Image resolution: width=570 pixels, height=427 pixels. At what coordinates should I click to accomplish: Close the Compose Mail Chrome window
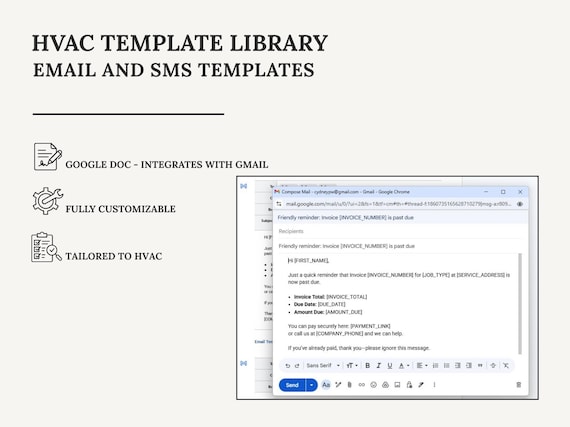tap(520, 192)
